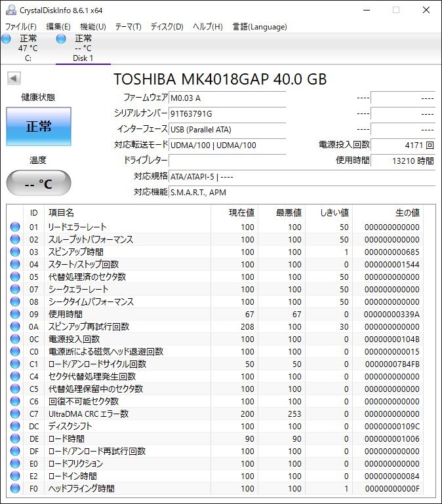Viewport: 442px width, 504px height.
Task: Click status orb for ID E0 ロードフリクション
Action: [x=15, y=463]
